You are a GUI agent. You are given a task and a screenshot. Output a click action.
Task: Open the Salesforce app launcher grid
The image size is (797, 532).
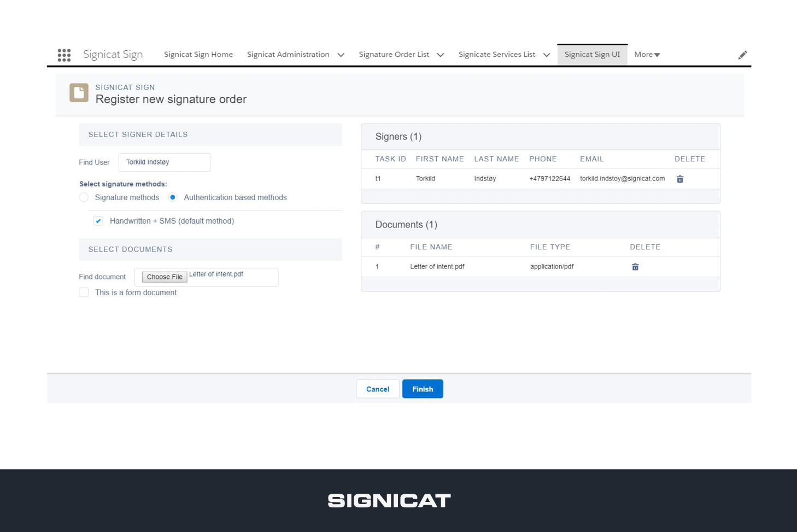(64, 55)
